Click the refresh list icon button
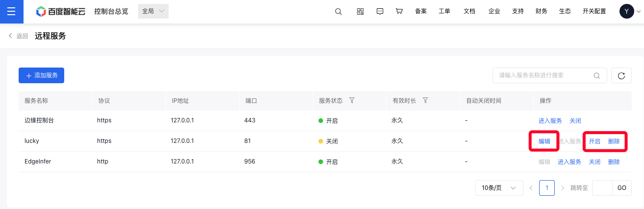Viewport: 644px width, 209px height. tap(621, 75)
